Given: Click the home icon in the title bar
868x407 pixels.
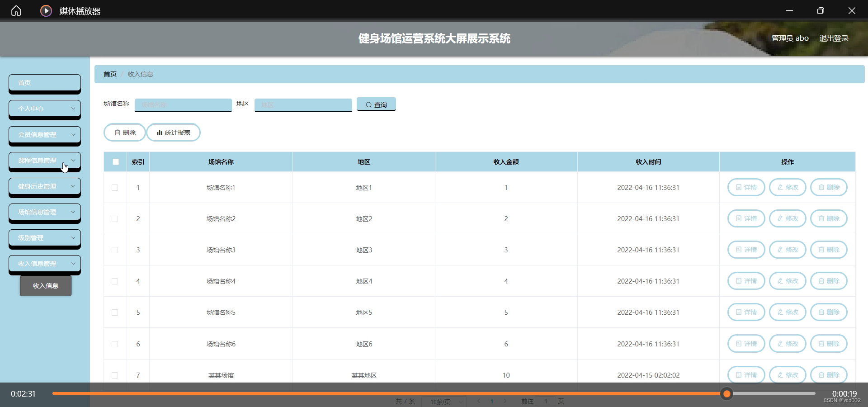Looking at the screenshot, I should [x=16, y=10].
